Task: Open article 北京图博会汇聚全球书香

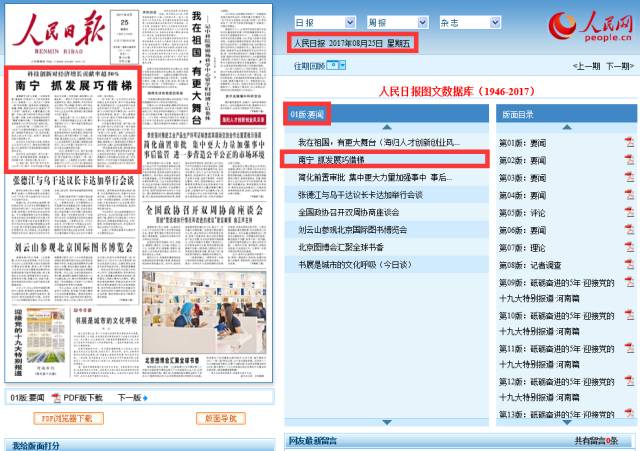Action: [x=341, y=247]
